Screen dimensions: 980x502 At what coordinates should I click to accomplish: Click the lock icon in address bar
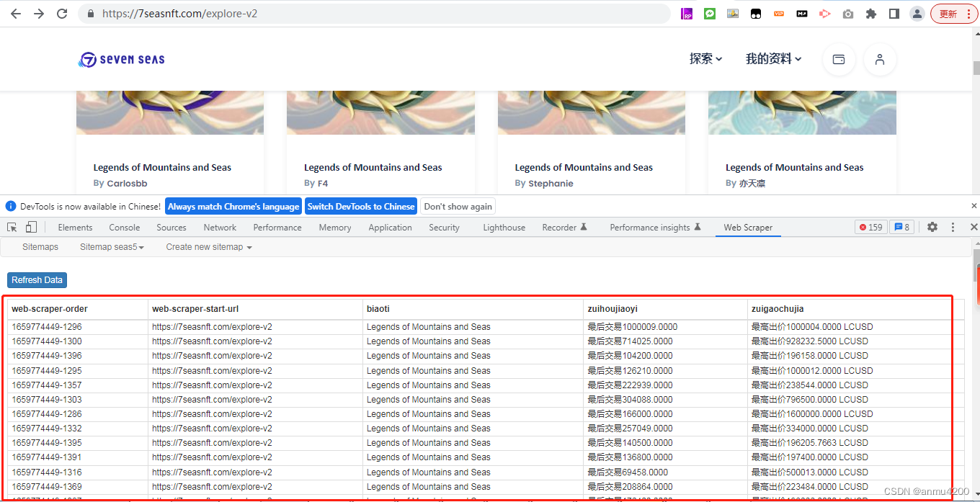(90, 14)
